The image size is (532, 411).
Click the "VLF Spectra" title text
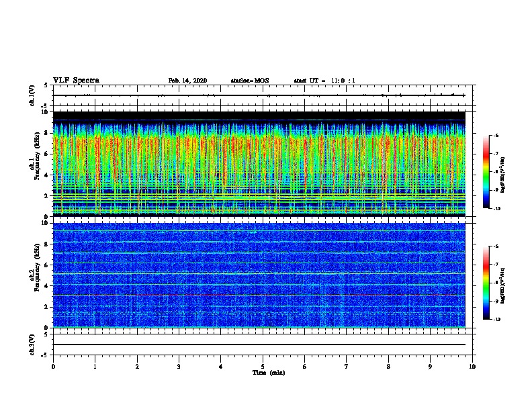76,81
